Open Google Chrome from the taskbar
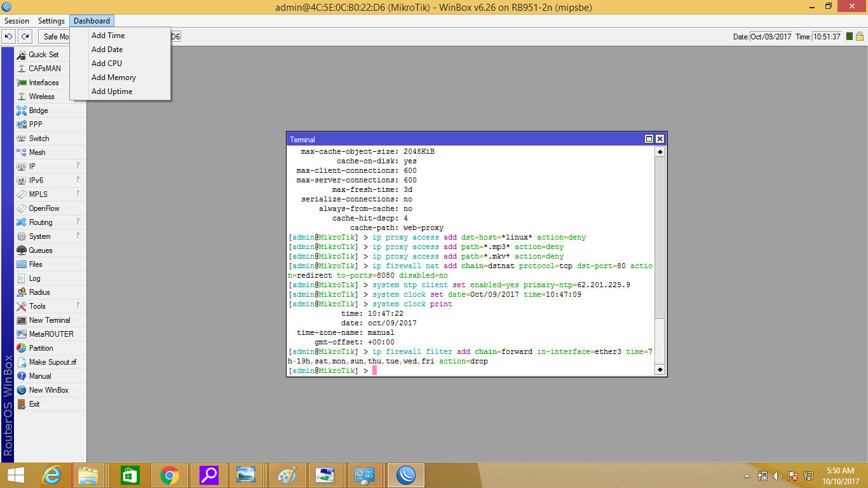868x488 pixels. tap(169, 475)
